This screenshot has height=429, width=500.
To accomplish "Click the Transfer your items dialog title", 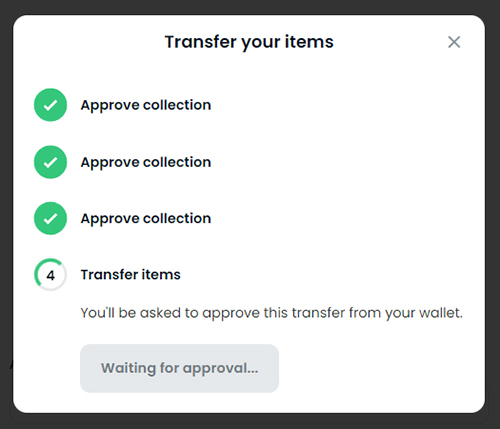I will pos(249,42).
